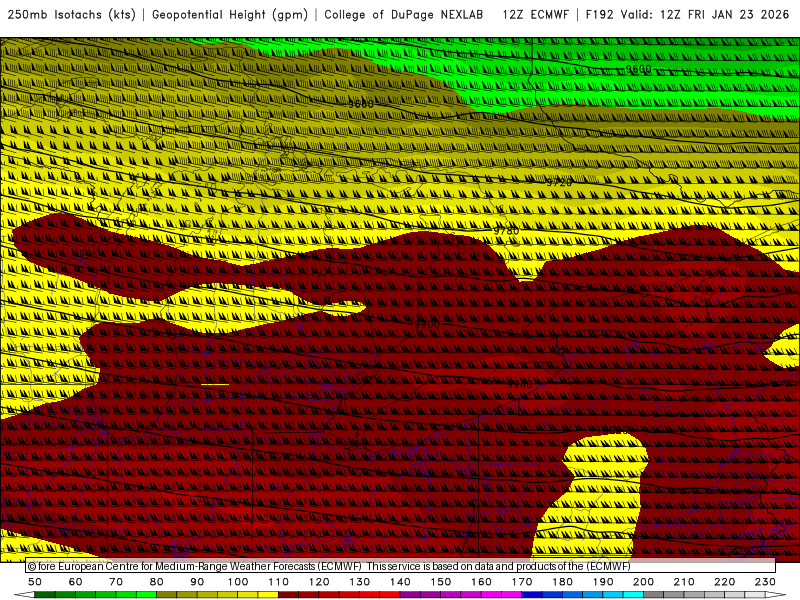This screenshot has height=600, width=800.
Task: Click the 'F192 Valid: 12Z FRI JAN 23 2026' text
Action: click(687, 15)
